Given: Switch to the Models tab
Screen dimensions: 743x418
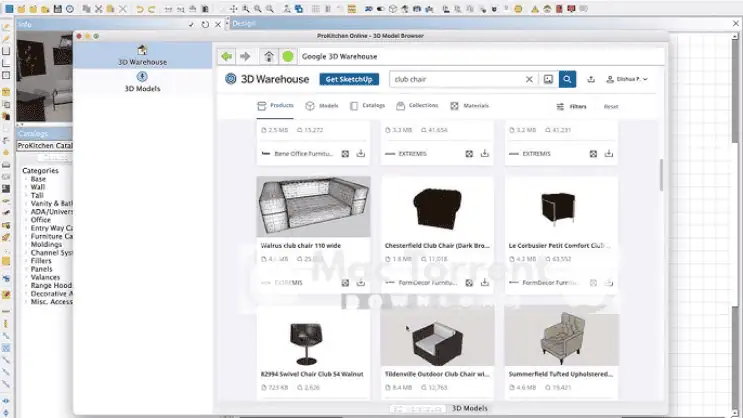Looking at the screenshot, I should pos(322,106).
